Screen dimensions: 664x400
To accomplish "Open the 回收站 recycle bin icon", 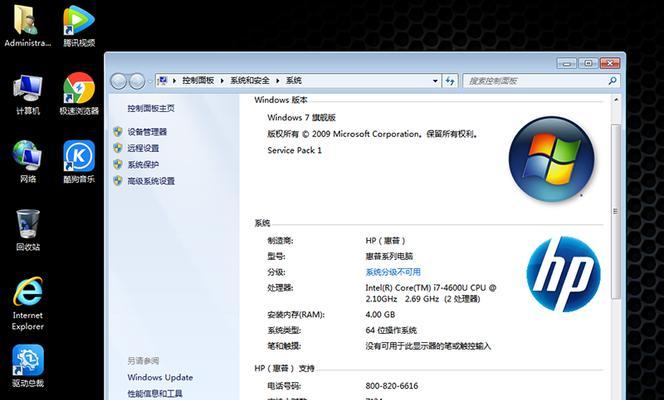I will (28, 230).
